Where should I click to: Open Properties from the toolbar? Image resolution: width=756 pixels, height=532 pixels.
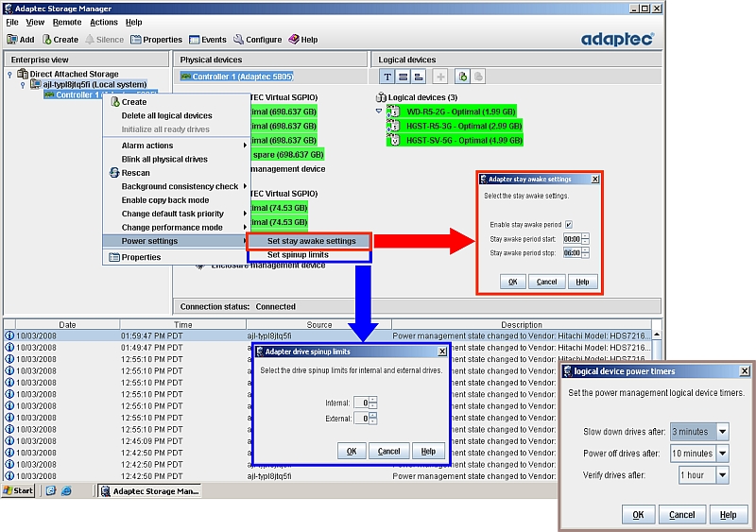click(x=157, y=40)
